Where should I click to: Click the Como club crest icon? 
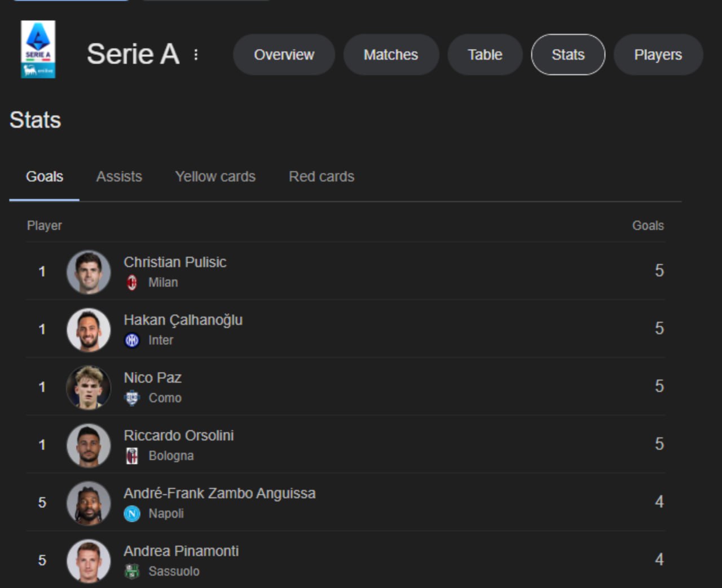click(x=132, y=398)
